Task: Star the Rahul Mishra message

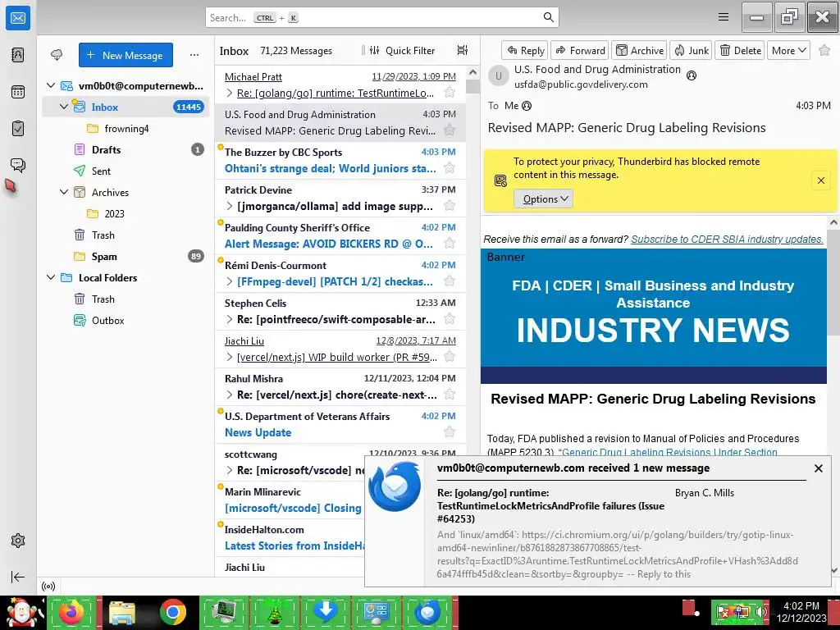Action: [450, 395]
